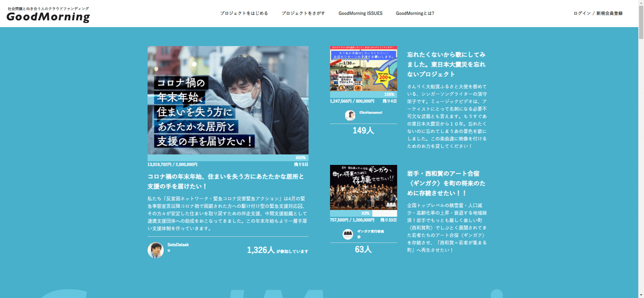Click tagline 社会問題と向き合う人のクラウドファンディング
The height and width of the screenshot is (298, 644).
click(48, 9)
